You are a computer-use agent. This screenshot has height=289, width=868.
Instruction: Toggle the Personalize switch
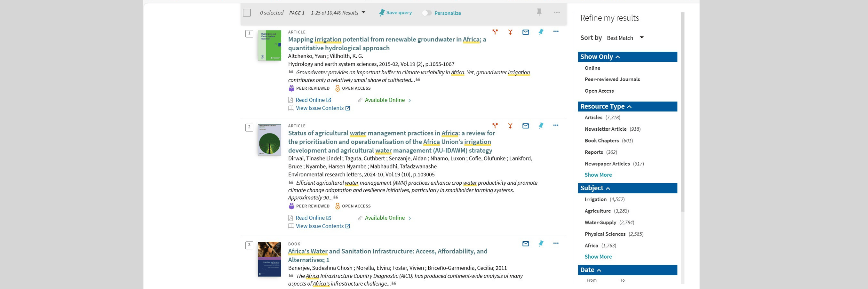pyautogui.click(x=427, y=13)
